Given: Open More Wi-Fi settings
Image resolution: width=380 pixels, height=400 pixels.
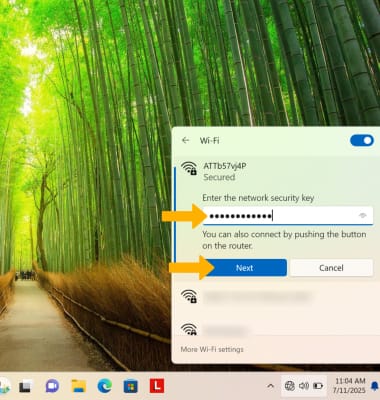Looking at the screenshot, I should pos(212,349).
